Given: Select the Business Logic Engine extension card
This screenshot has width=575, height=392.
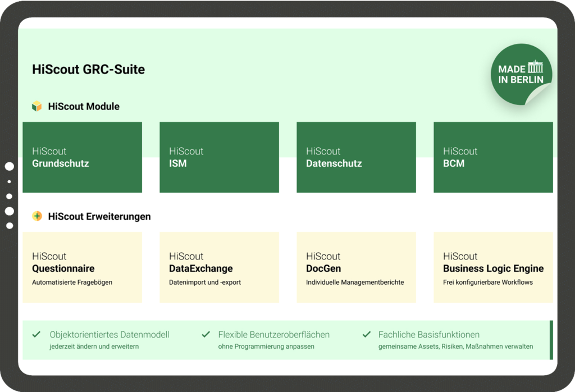Looking at the screenshot, I should [493, 267].
